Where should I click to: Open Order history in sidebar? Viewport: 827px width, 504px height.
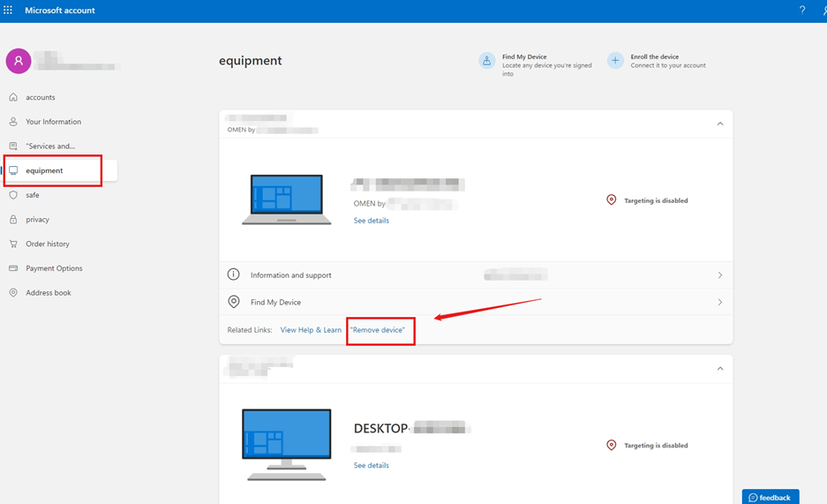[x=48, y=244]
